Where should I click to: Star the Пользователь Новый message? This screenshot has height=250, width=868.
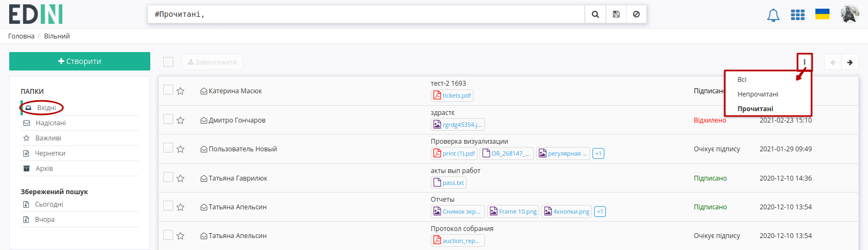pos(181,149)
